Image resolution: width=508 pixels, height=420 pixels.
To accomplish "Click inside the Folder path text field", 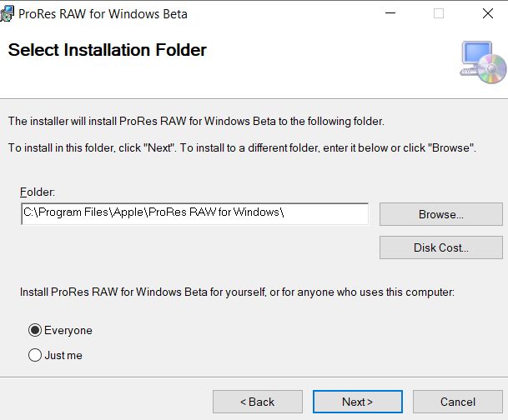I will point(194,213).
